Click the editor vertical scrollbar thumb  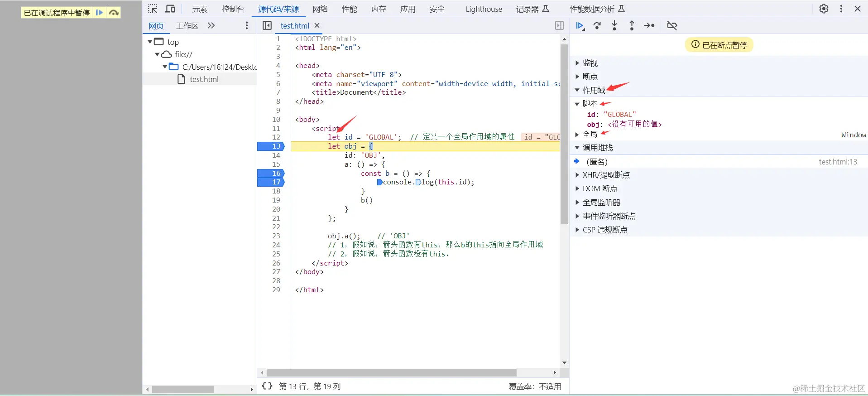[x=564, y=135]
